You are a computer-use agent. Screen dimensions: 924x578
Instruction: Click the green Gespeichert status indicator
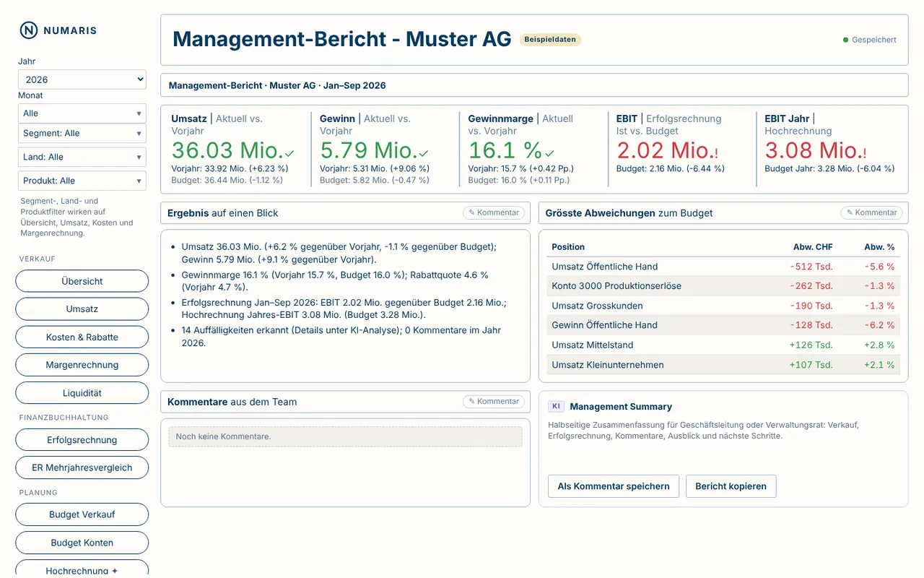click(870, 40)
